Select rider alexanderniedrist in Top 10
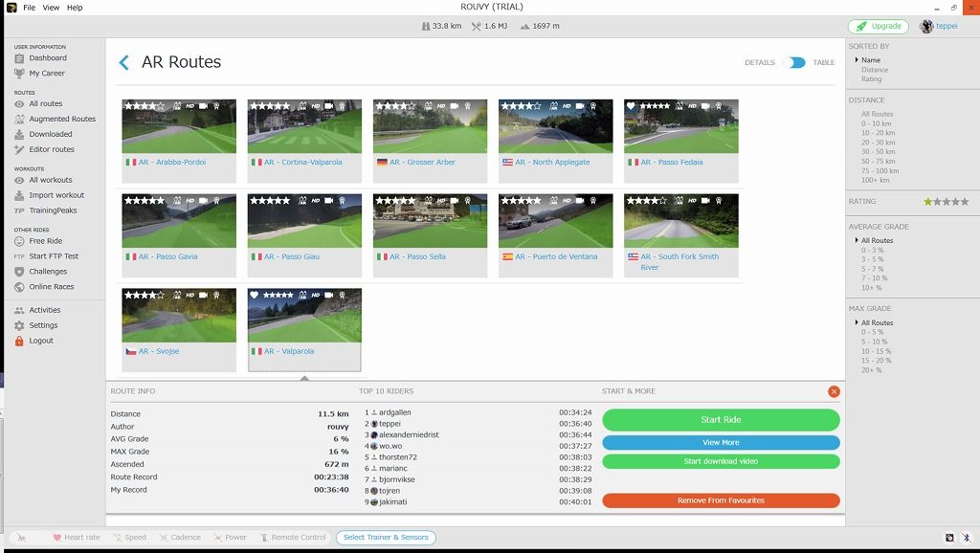Screen dimensions: 980x553 [x=409, y=435]
